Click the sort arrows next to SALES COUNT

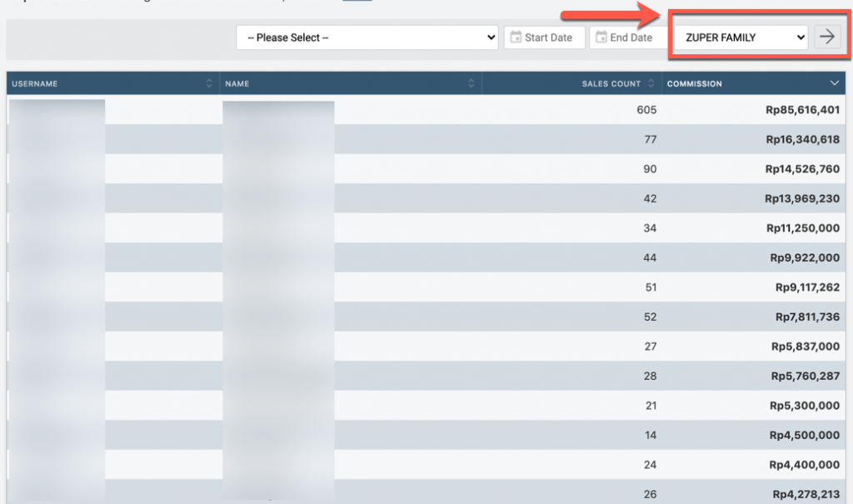coord(651,83)
